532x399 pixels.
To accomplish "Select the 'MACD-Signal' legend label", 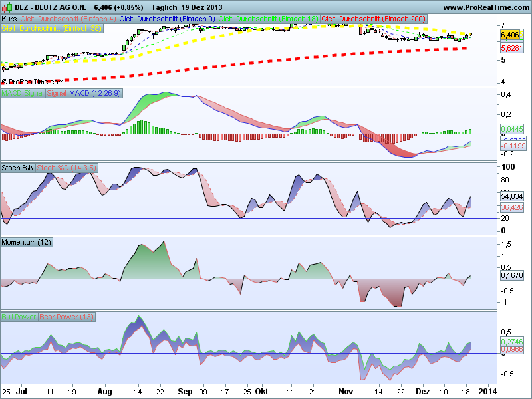I will (23, 93).
